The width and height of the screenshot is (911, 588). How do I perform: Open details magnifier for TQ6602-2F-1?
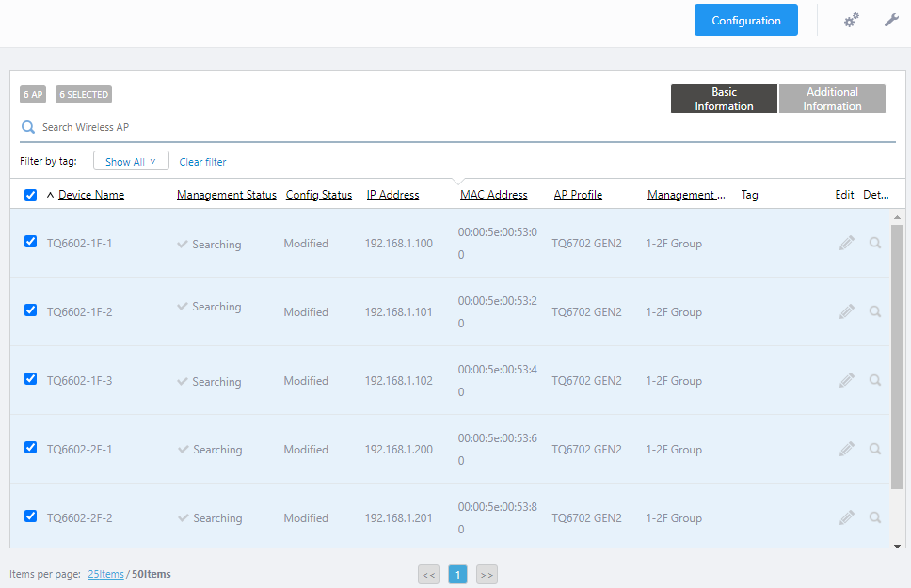875,449
